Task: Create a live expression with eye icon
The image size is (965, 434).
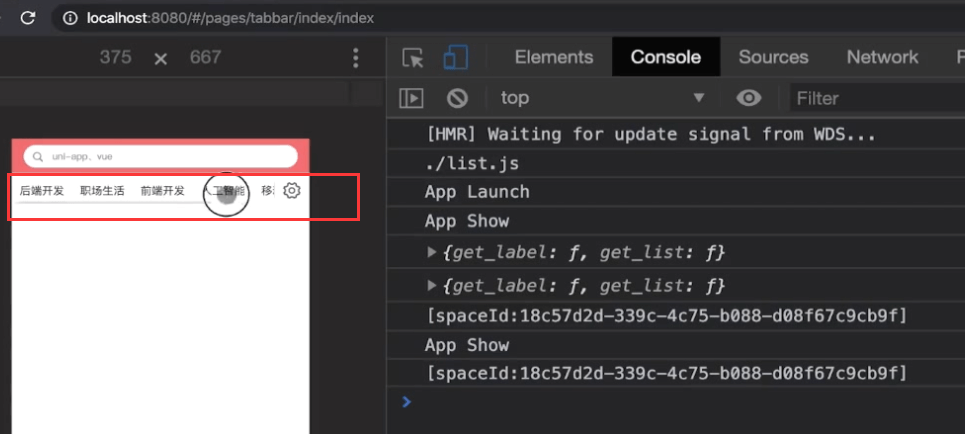Action: tap(748, 98)
